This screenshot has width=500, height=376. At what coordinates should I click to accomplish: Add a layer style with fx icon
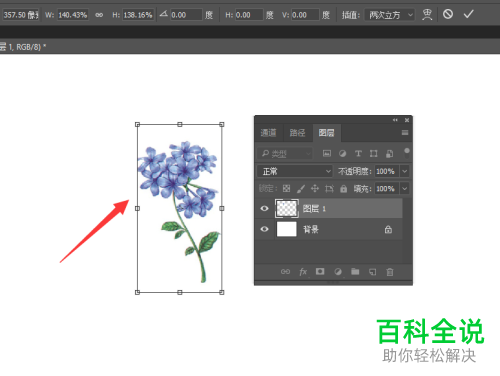(303, 272)
